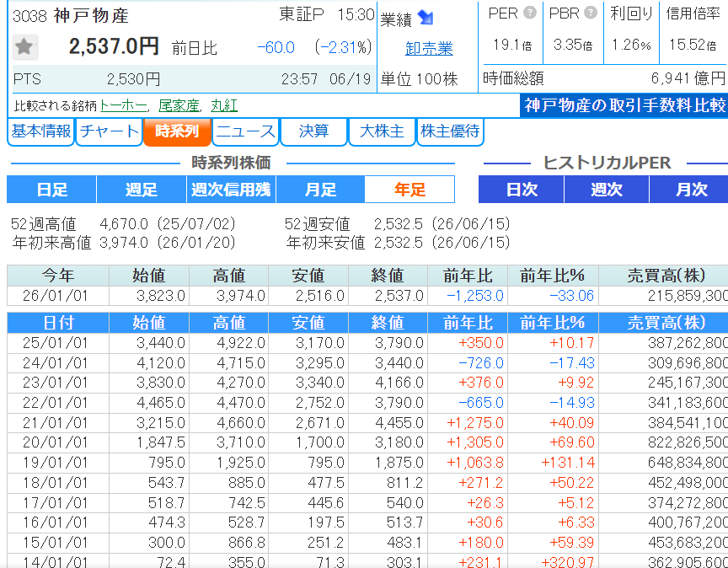Select 週次 historical PER

[x=607, y=190]
